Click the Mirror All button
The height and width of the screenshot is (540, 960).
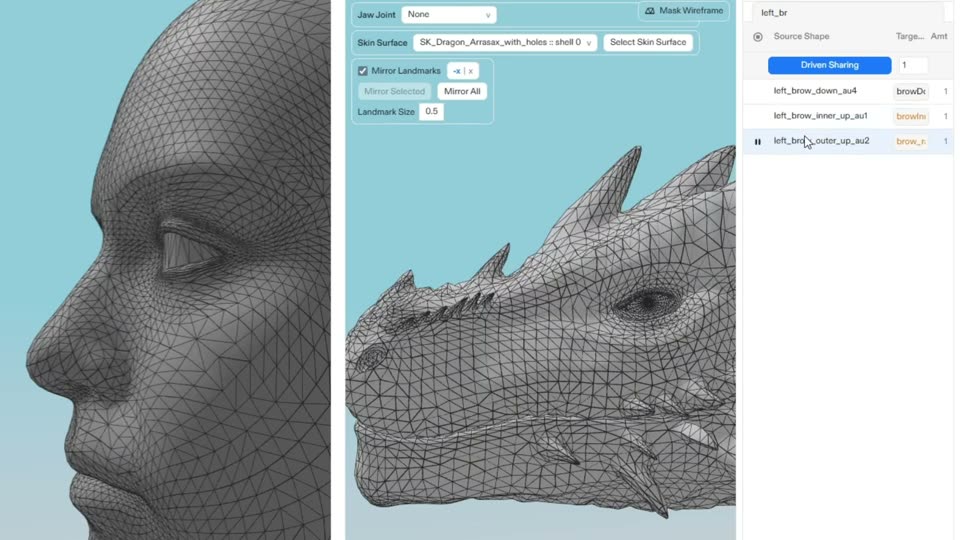click(x=462, y=91)
